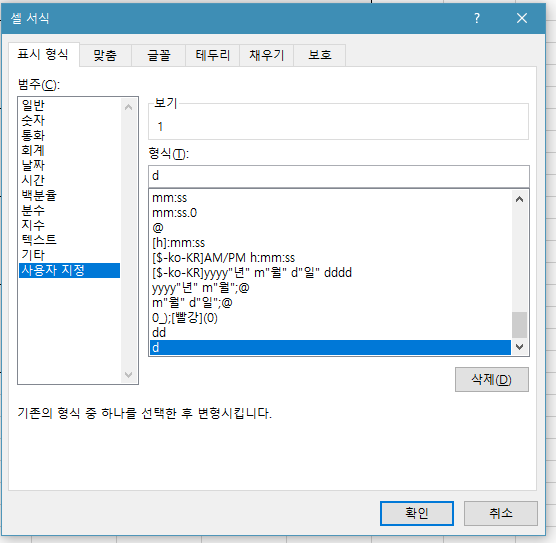This screenshot has width=556, height=543.
Task: Select the dd format entry
Action: point(330,333)
